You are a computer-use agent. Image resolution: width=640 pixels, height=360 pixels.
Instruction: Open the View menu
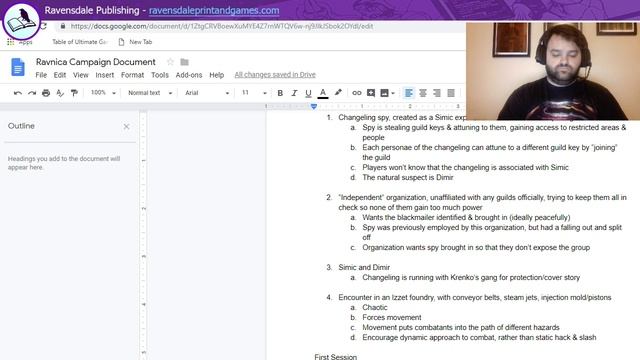80,75
